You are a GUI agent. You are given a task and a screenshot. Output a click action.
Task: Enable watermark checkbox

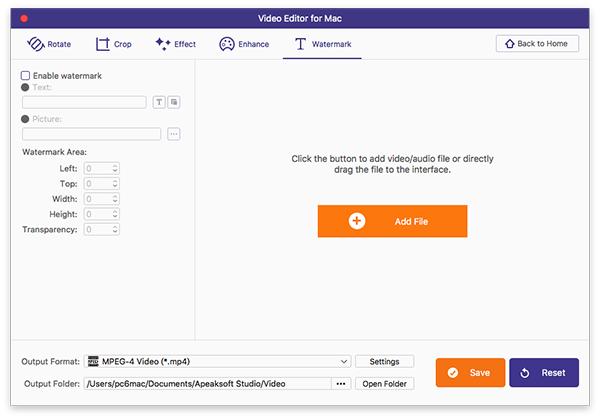(x=25, y=75)
